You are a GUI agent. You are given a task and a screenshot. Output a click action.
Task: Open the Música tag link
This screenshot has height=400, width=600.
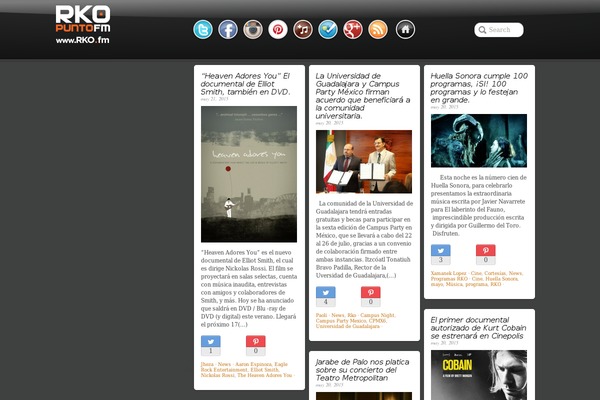tap(454, 284)
